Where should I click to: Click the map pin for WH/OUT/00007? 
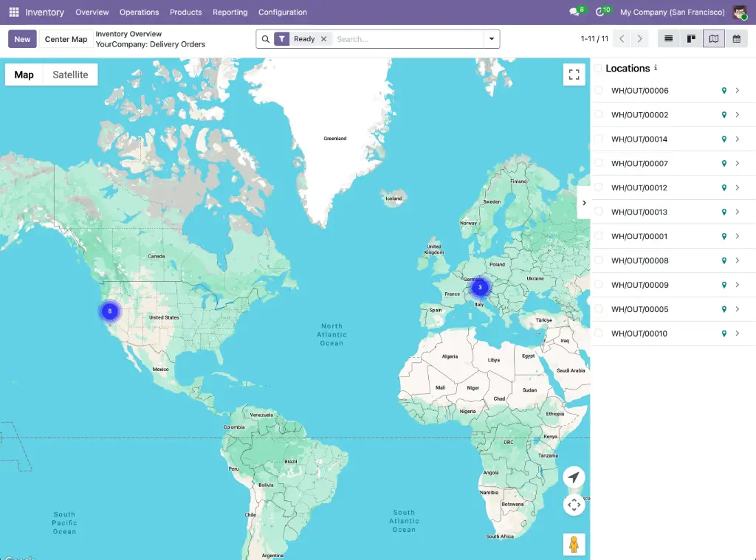pos(724,163)
